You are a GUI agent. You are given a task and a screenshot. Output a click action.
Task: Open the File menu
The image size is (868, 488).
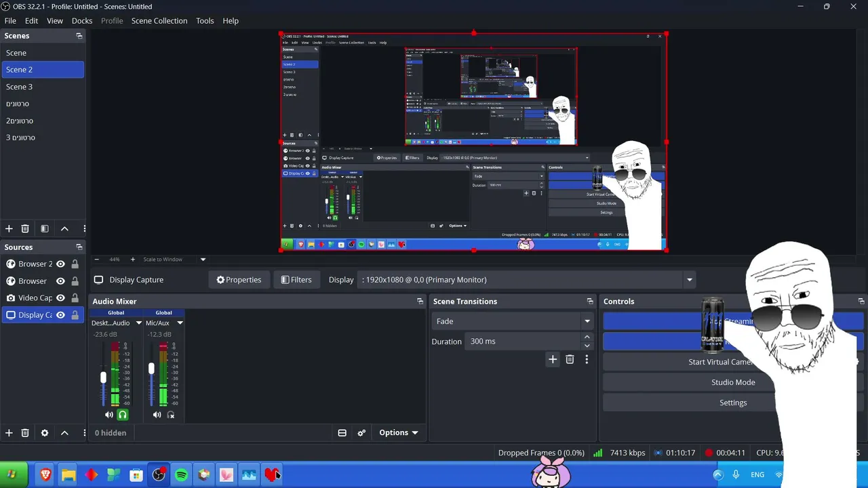click(10, 21)
